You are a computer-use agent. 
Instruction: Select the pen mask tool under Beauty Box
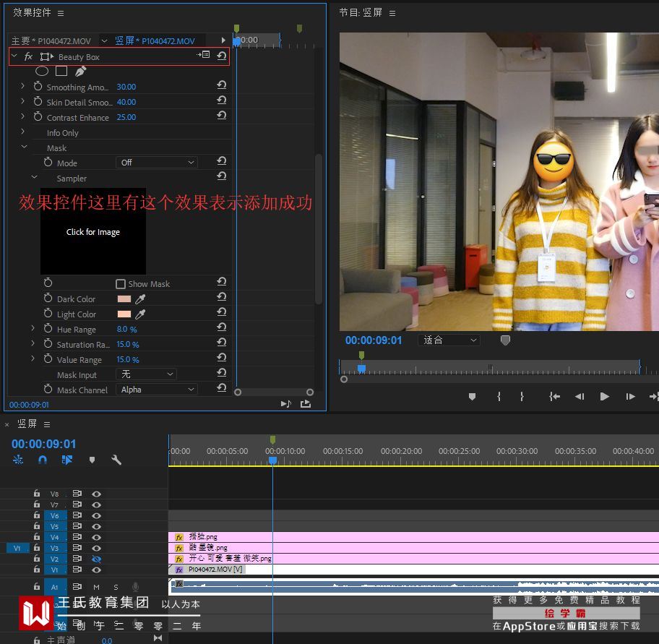(80, 72)
